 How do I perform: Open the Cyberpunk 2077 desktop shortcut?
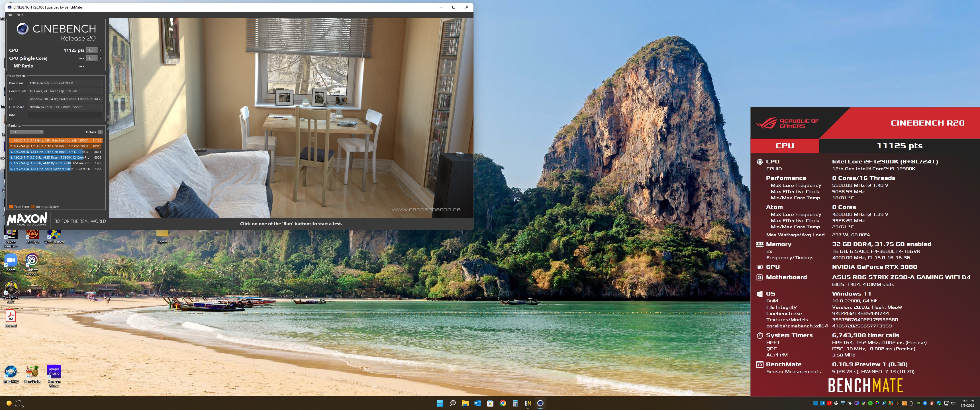11,292
